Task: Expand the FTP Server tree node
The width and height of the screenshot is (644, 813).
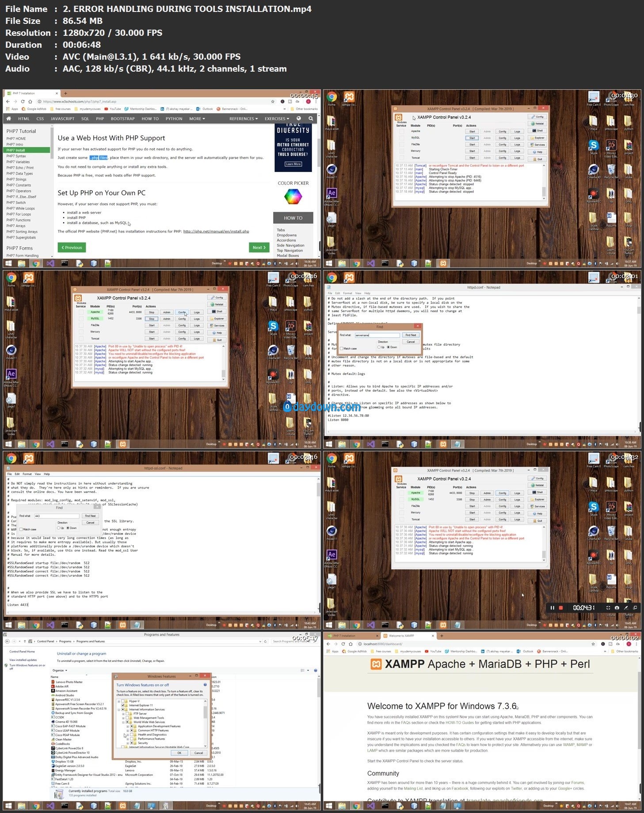Action: (123, 714)
